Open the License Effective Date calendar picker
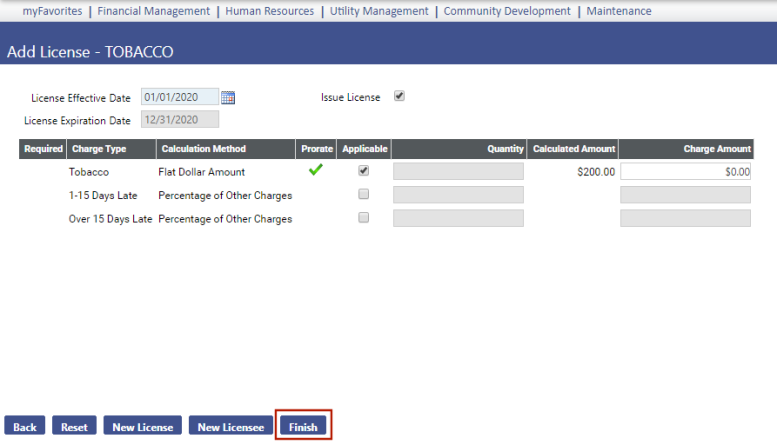777x445 pixels. point(228,98)
